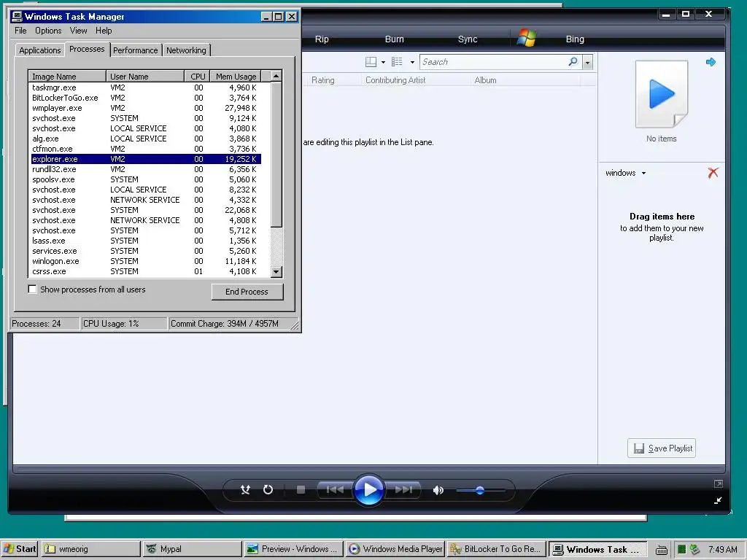The height and width of the screenshot is (560, 747).
Task: Click the full screen view icon
Action: (719, 484)
